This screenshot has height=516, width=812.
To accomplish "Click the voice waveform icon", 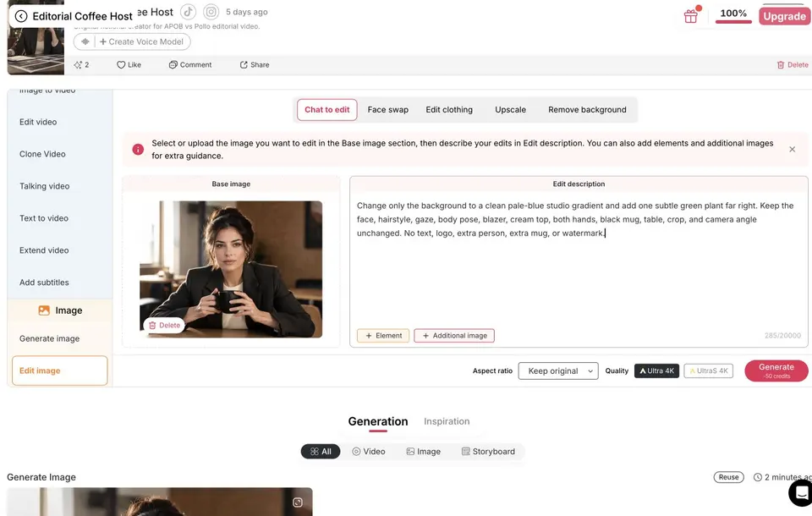I will (x=85, y=41).
